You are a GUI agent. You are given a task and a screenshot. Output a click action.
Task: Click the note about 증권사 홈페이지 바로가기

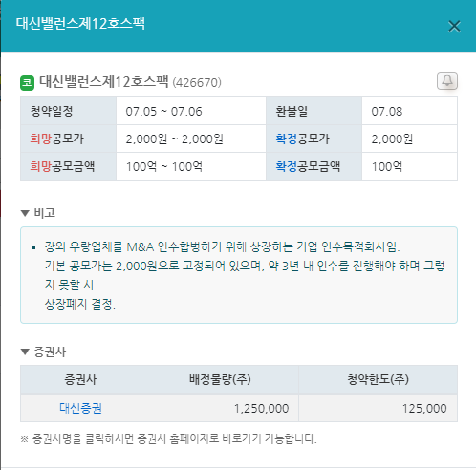[168, 438]
